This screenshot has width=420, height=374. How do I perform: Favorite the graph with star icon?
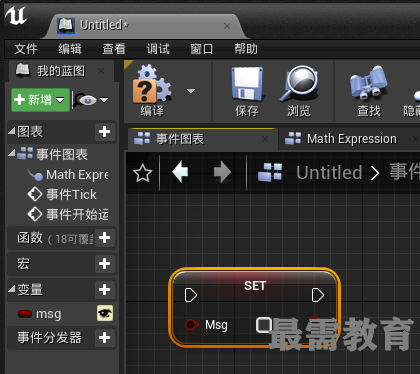point(143,173)
